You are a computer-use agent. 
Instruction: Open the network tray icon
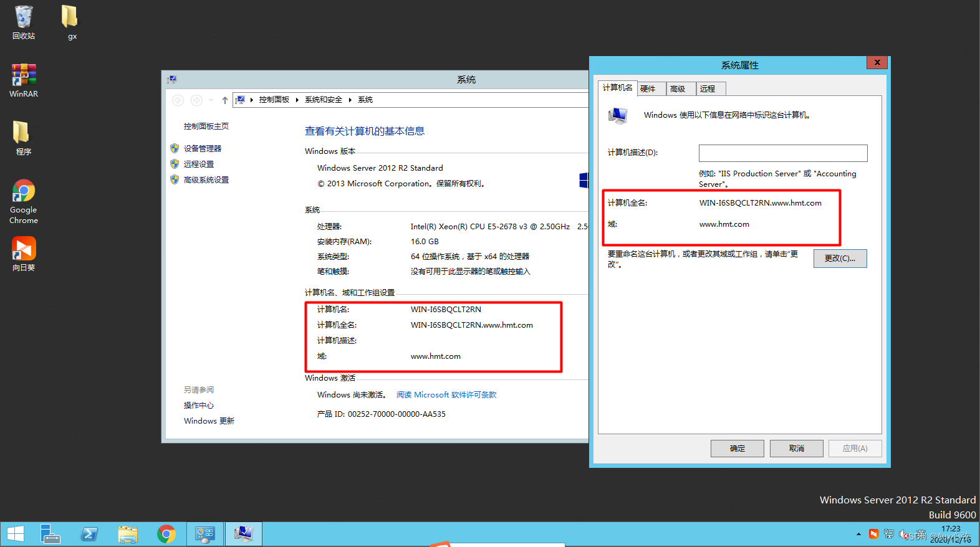coord(888,534)
